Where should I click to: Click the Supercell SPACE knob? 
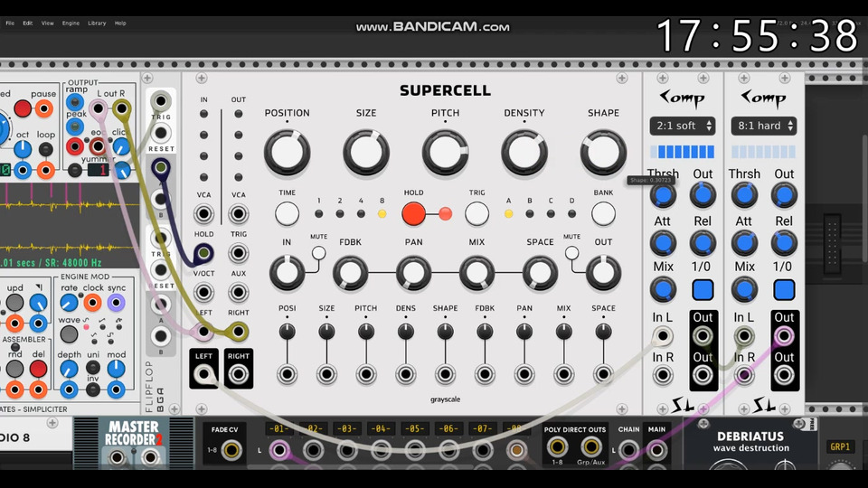click(x=540, y=273)
